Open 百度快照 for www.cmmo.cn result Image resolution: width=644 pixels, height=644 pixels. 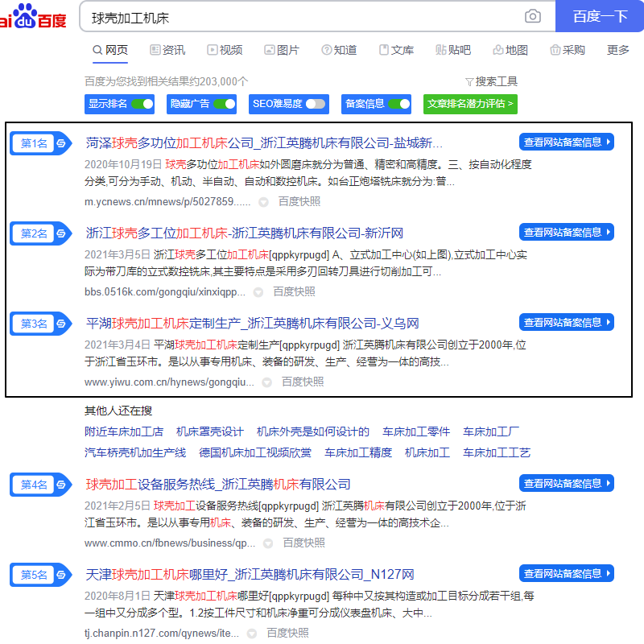coord(304,543)
